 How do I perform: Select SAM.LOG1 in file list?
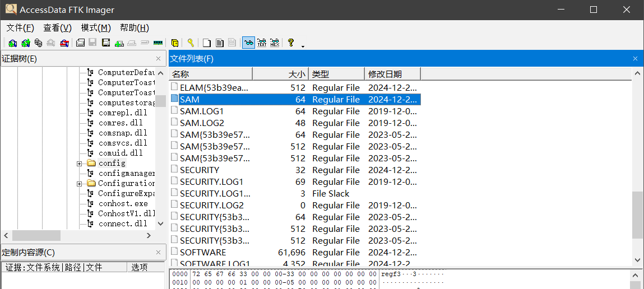coord(295,111)
